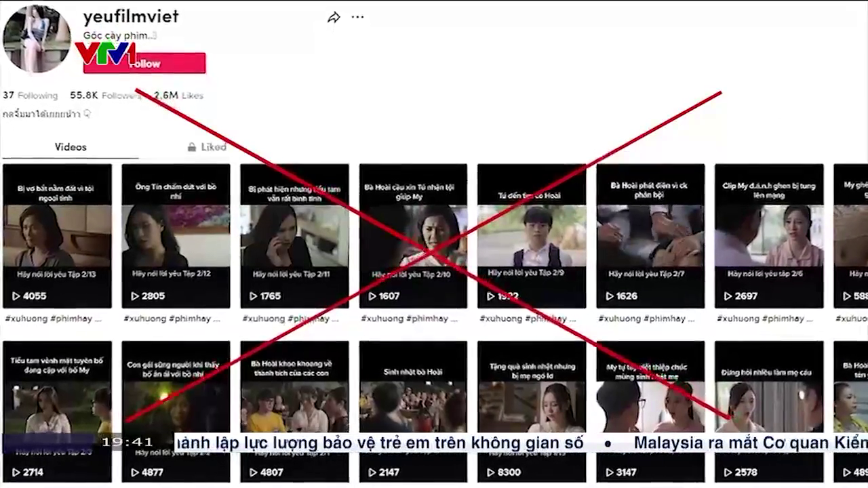This screenshot has width=868, height=488.
Task: Click play icon on 2697 views video
Action: 728,296
